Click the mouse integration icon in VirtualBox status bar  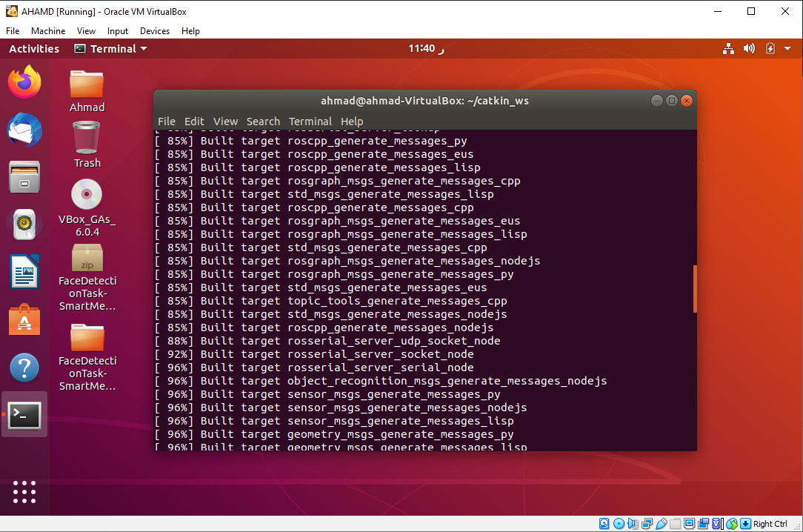click(730, 523)
